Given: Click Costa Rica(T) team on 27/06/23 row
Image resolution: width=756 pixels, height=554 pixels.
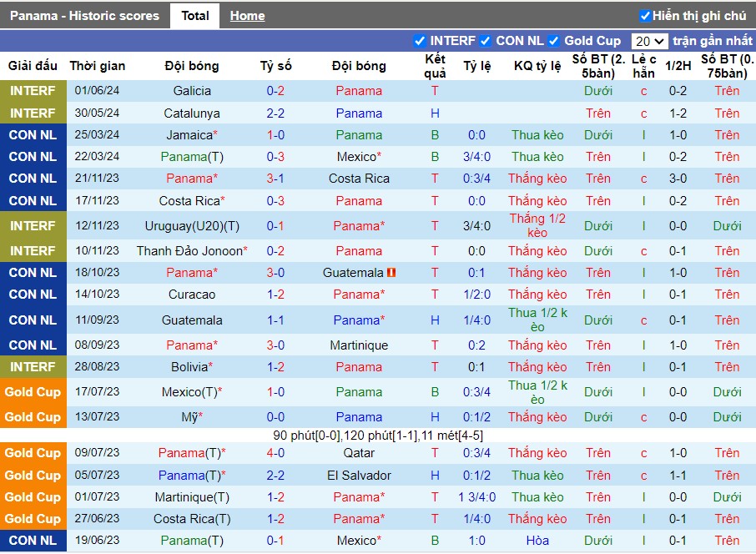Looking at the screenshot, I should 192,519.
